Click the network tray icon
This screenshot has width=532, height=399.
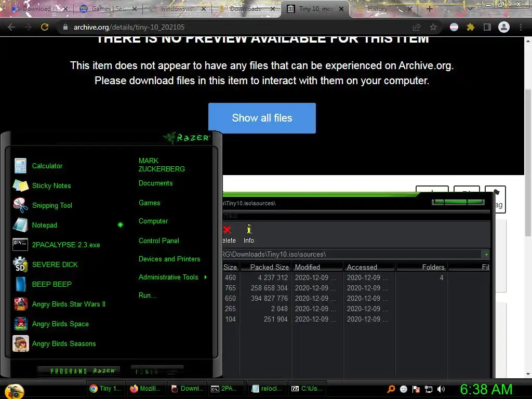click(429, 389)
